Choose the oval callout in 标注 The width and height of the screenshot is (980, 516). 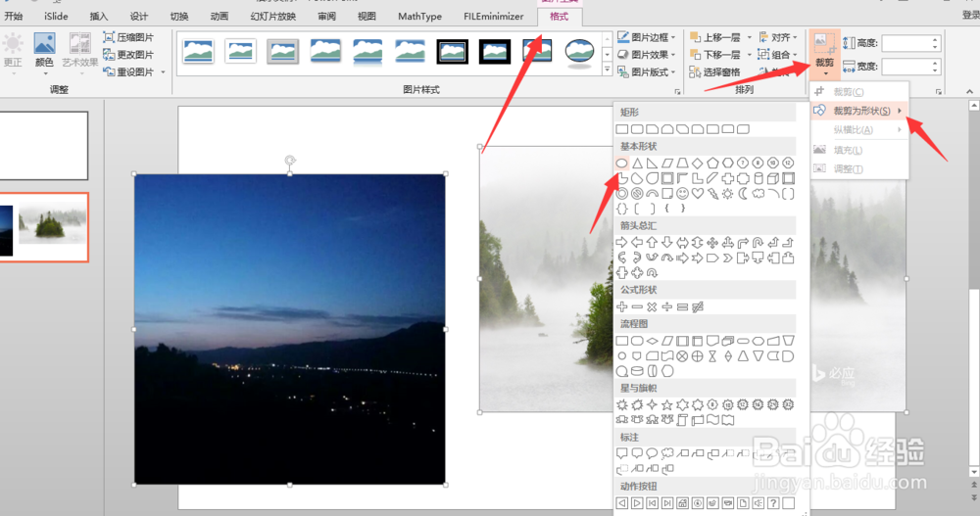(x=652, y=453)
